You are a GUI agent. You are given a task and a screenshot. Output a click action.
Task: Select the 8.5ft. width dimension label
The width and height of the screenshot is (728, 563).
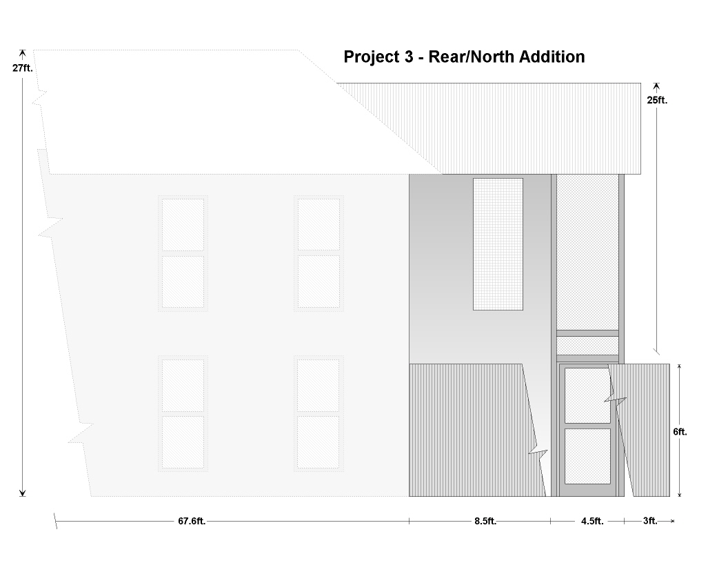tap(485, 521)
